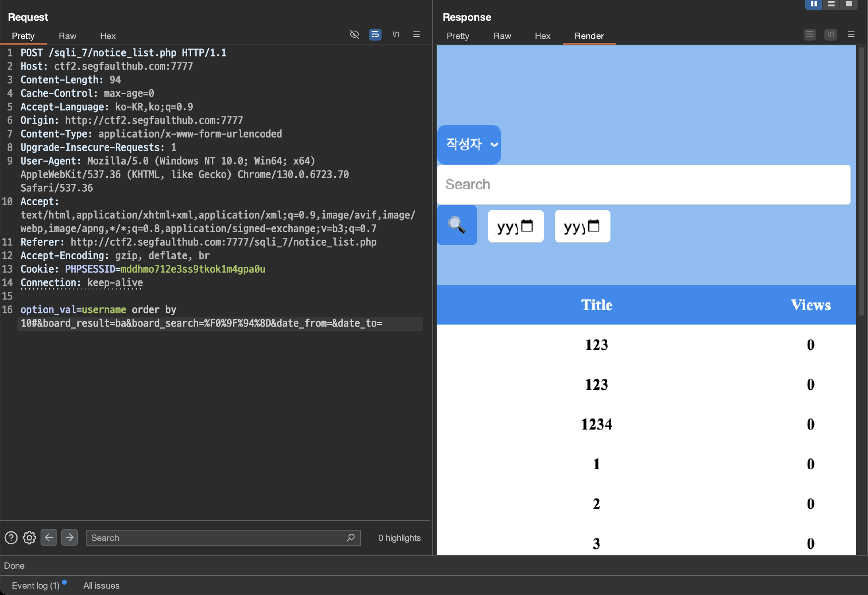Open search settings gear icon
Image resolution: width=868 pixels, height=595 pixels.
pyautogui.click(x=29, y=538)
